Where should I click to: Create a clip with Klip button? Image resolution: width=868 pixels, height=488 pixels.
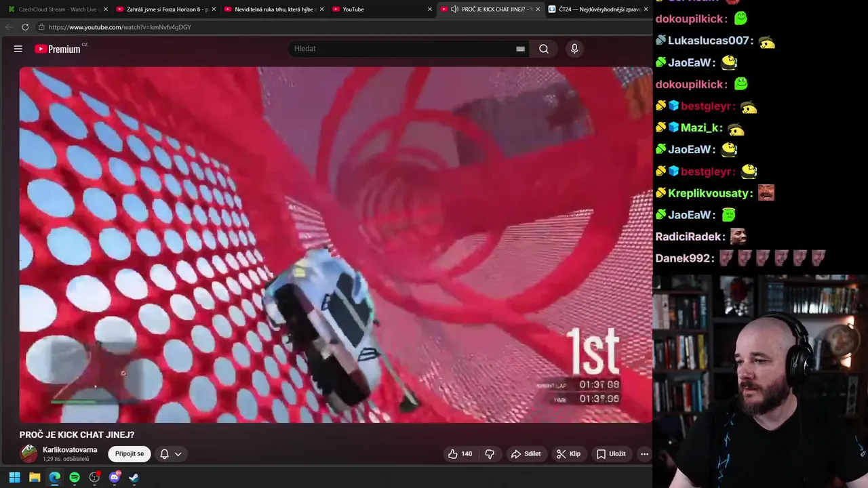tap(569, 454)
